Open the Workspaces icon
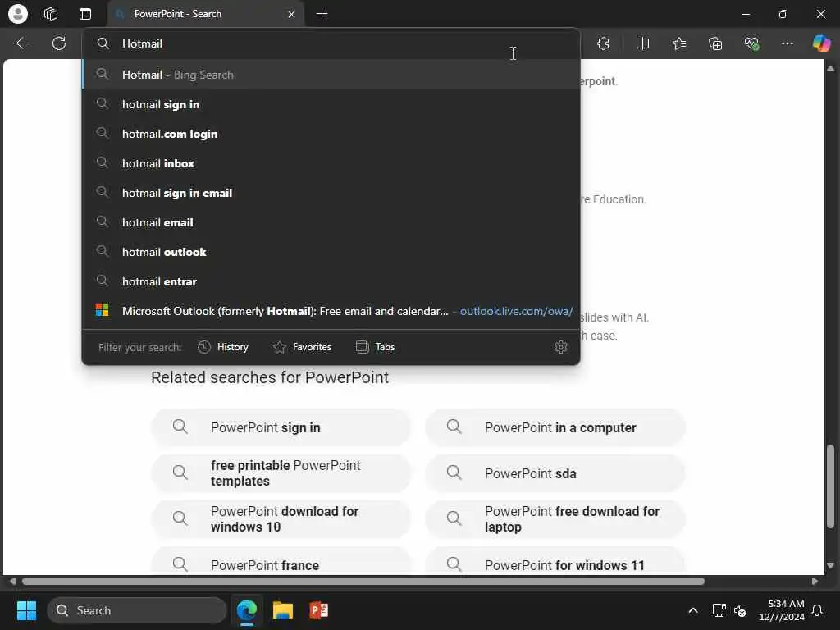The image size is (840, 630). click(x=51, y=14)
